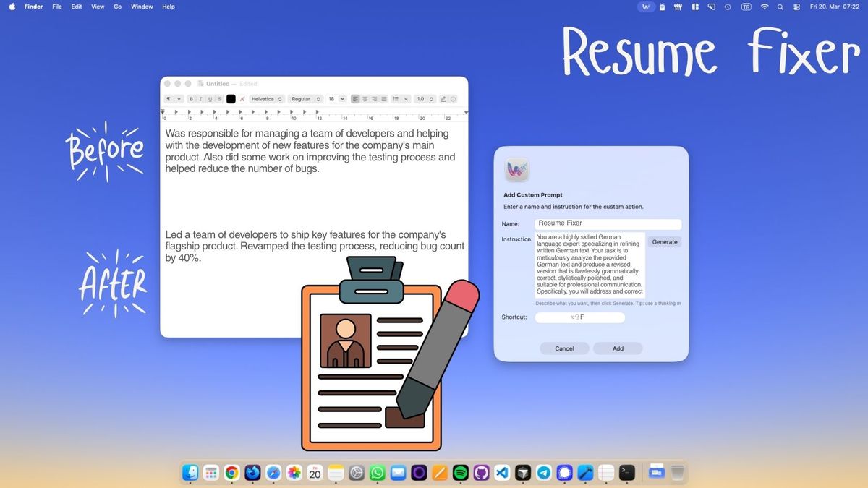The width and height of the screenshot is (868, 488).
Task: Launch Visual Studio Code from the Dock
Action: [x=502, y=473]
